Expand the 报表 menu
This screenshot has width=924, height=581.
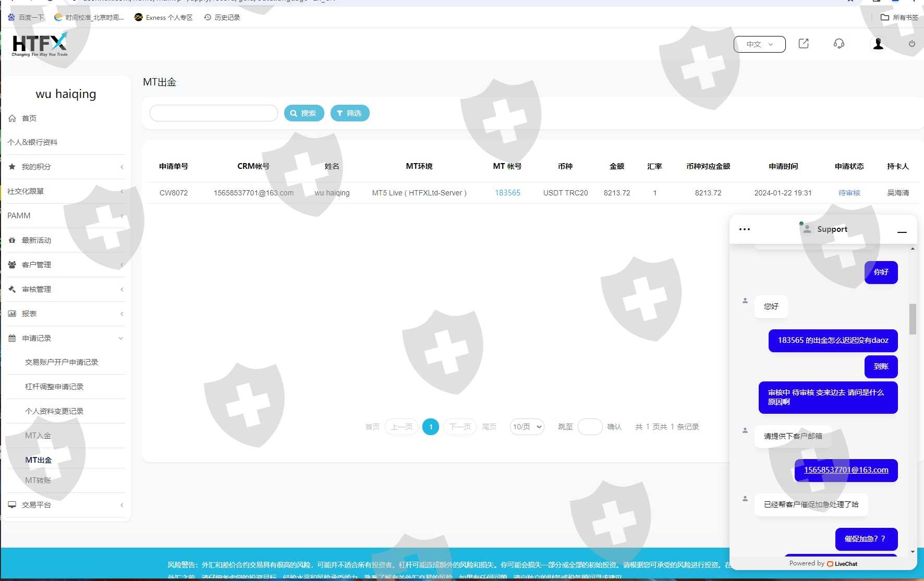point(66,314)
